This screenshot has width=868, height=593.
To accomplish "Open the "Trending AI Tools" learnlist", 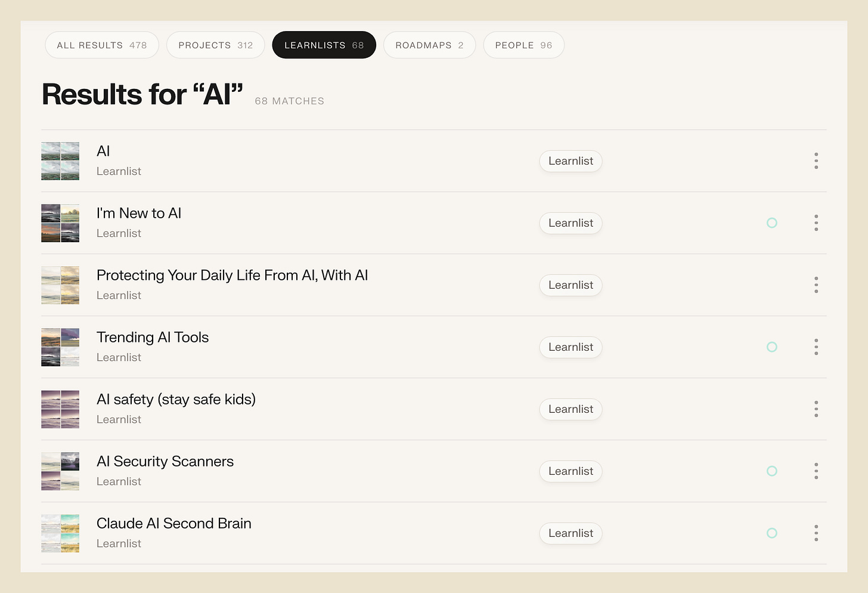I will click(x=153, y=338).
